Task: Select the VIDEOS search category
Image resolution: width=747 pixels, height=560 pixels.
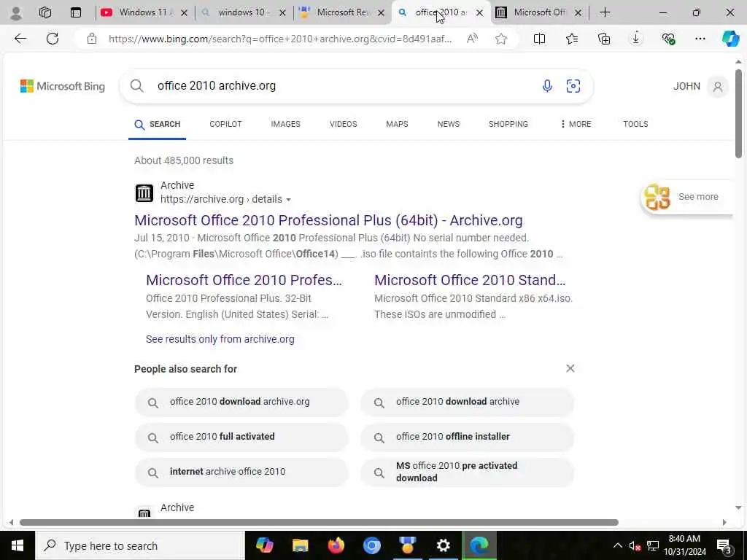Action: [x=343, y=124]
